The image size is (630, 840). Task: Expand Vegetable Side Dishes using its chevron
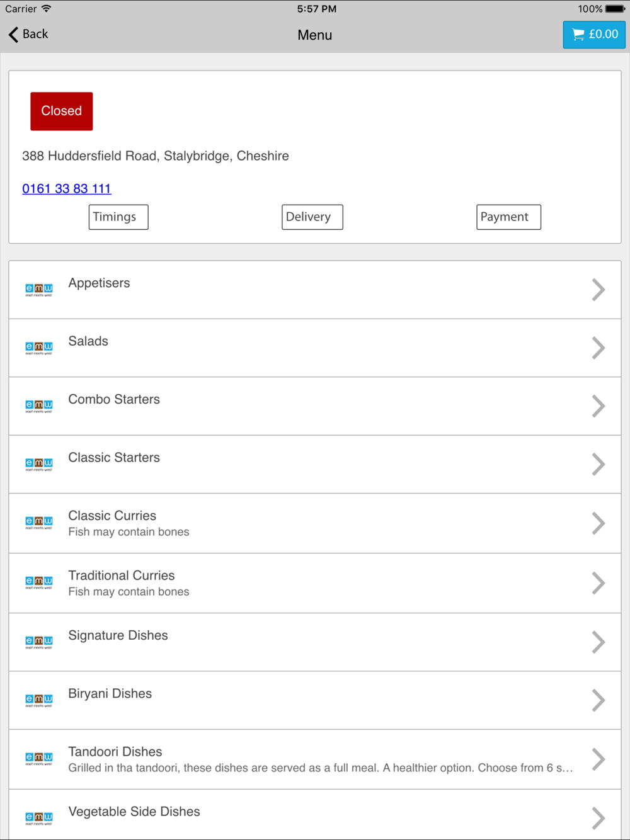(598, 818)
